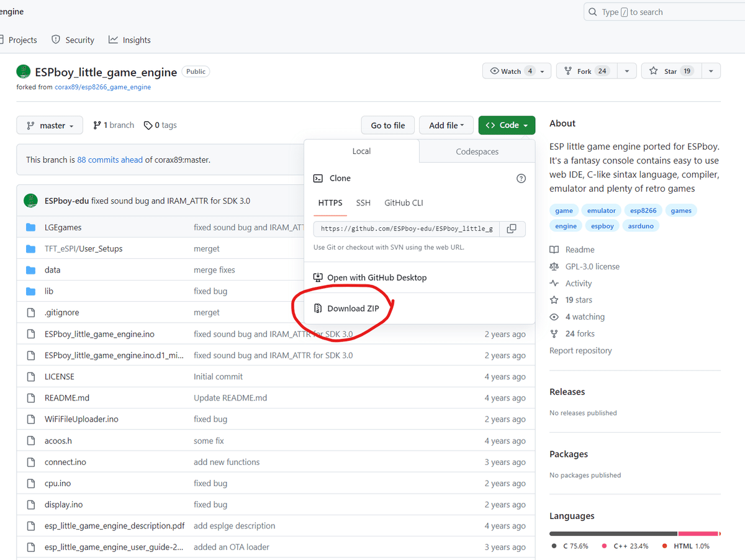745x560 pixels.
Task: Open the master branch selector dropdown
Action: tap(50, 125)
